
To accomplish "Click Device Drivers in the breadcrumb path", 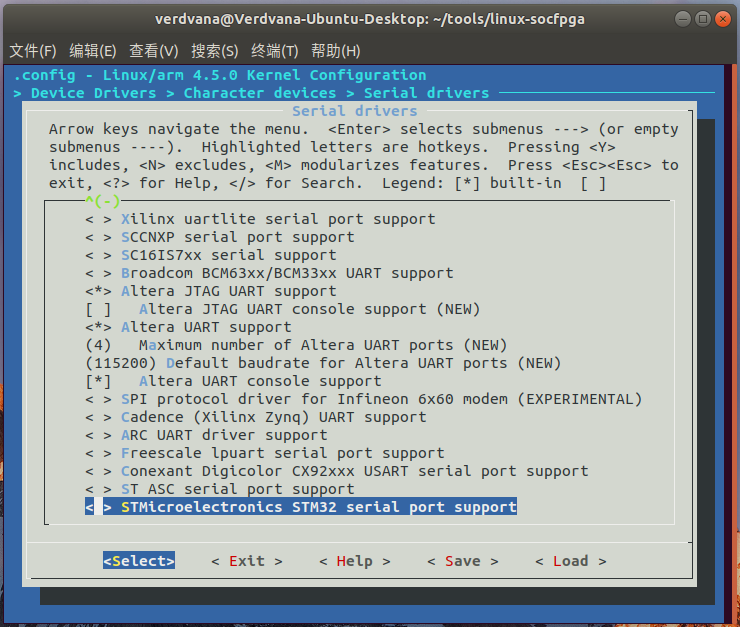I will tap(93, 93).
